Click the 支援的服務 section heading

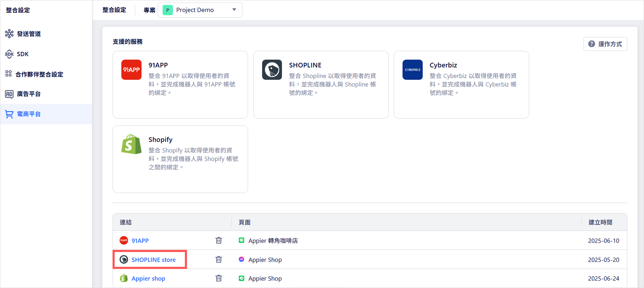pos(127,41)
